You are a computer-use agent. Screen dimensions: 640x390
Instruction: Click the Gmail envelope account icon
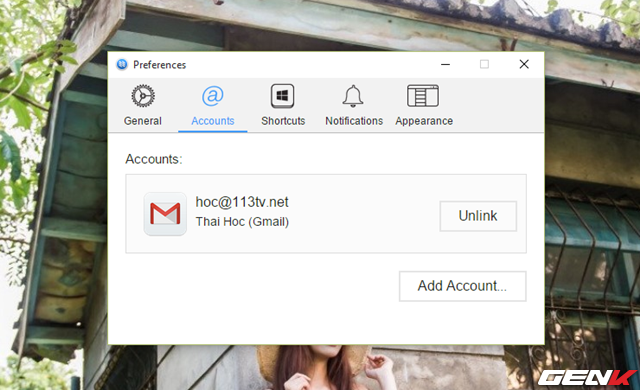(x=165, y=214)
